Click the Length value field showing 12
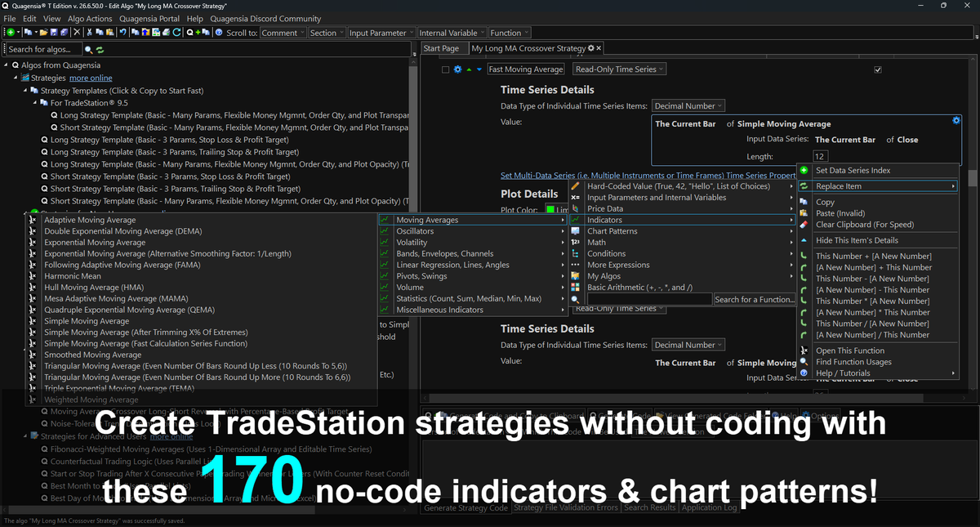This screenshot has height=527, width=980. (x=821, y=156)
